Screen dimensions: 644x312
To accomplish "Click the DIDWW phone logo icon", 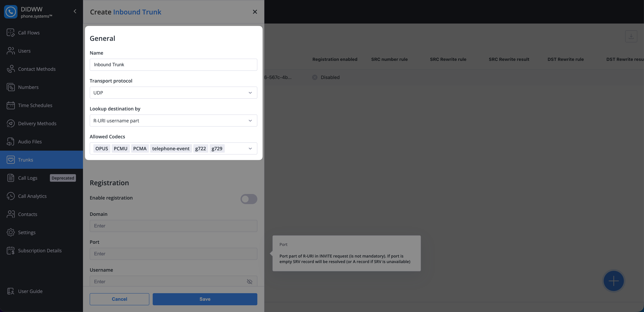I will click(x=11, y=12).
